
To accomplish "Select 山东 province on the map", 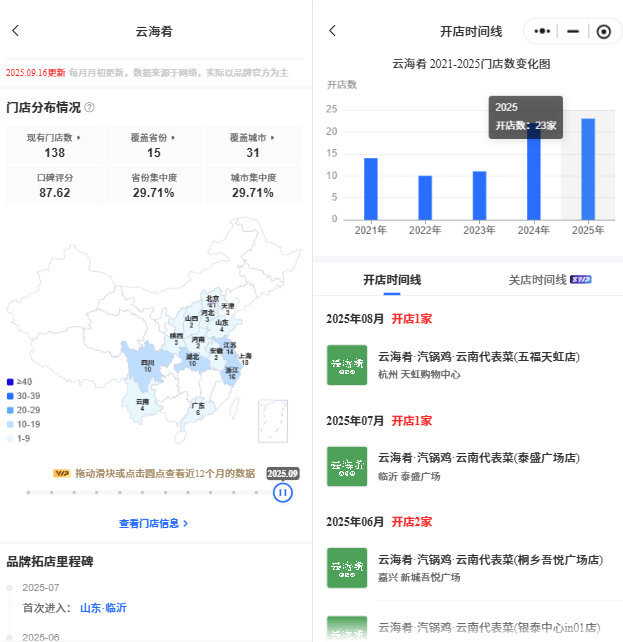I will coord(222,326).
